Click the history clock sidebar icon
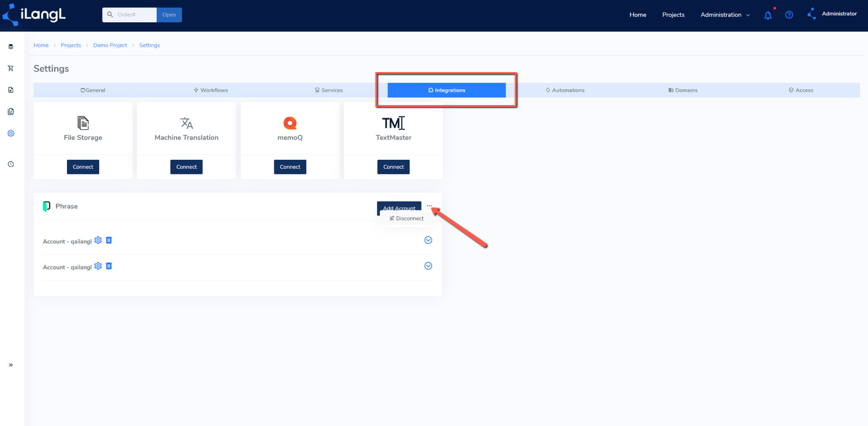This screenshot has width=868, height=426. click(x=11, y=164)
